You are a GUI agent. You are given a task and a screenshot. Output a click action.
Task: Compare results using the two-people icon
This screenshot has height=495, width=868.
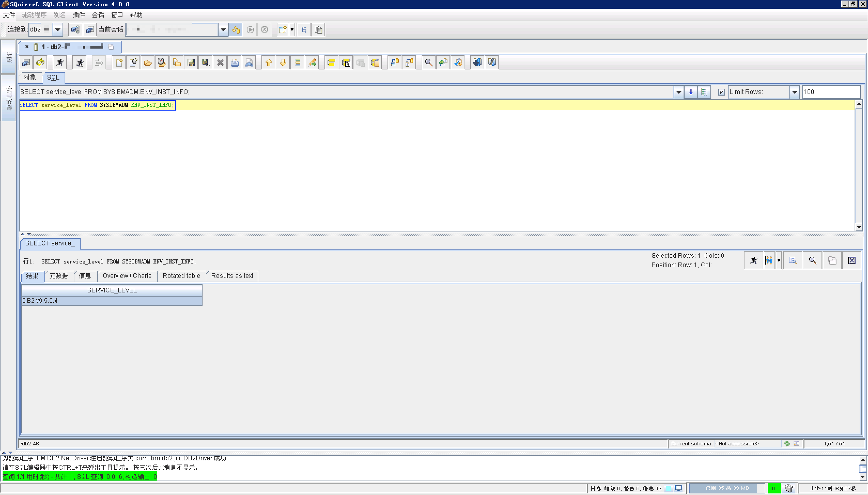(x=769, y=260)
